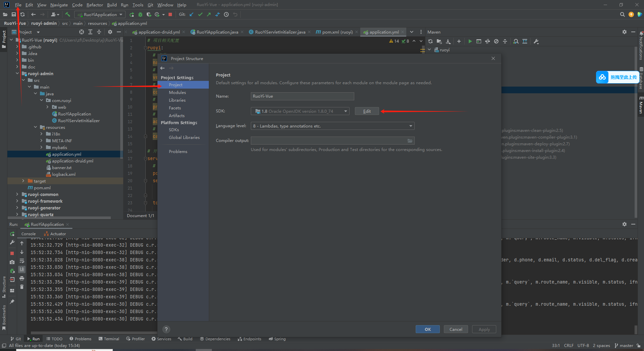The height and width of the screenshot is (351, 644).
Task: Click Save All disk icon
Action: click(14, 14)
